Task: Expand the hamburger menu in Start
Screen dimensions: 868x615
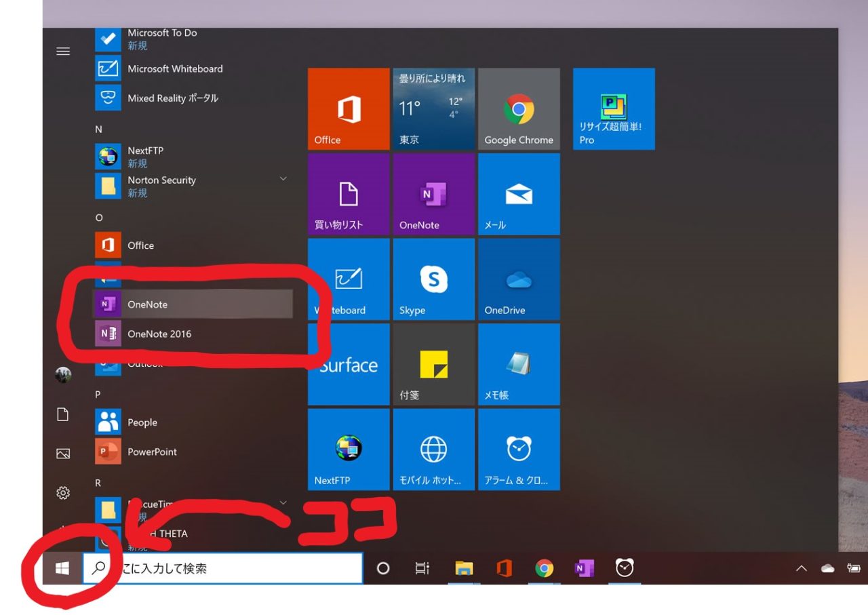Action: click(x=63, y=52)
